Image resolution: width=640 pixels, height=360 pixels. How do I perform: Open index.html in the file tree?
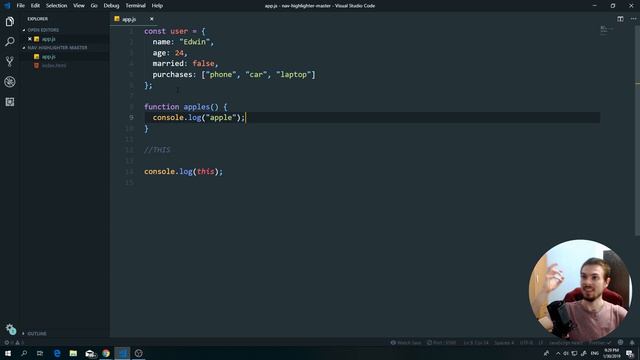[54, 65]
